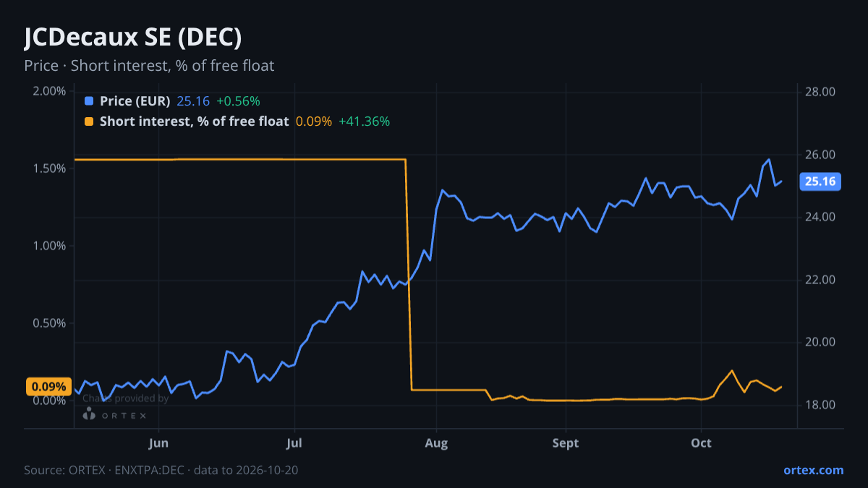Click the orange 0.09% left axis tag
868x488 pixels.
[x=49, y=386]
